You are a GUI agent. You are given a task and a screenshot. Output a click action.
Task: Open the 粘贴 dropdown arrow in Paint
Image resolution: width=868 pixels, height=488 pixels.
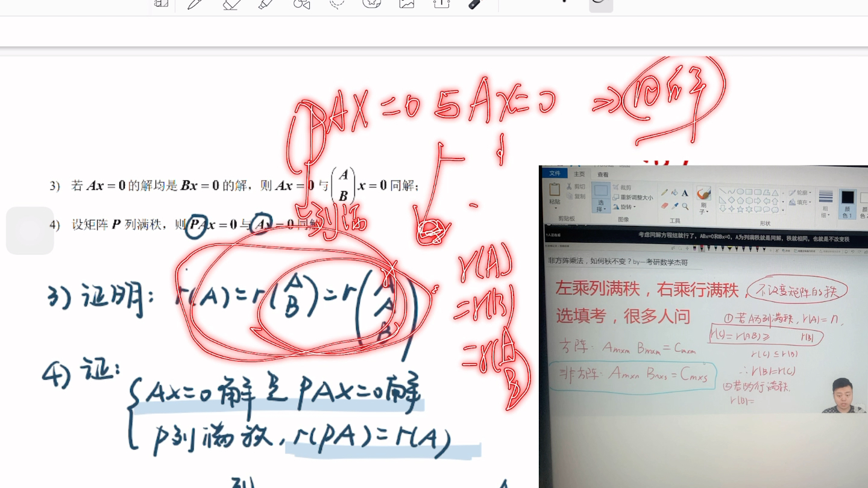pyautogui.click(x=556, y=208)
